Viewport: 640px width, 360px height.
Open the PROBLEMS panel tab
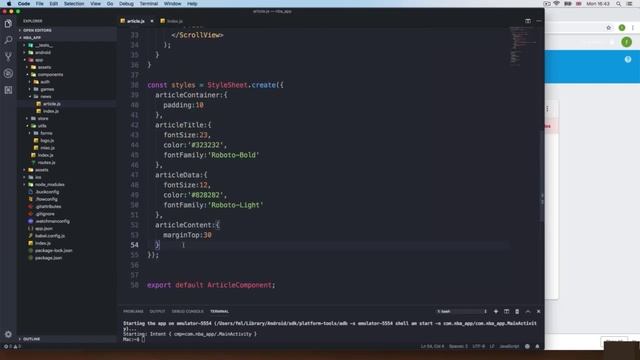click(133, 311)
